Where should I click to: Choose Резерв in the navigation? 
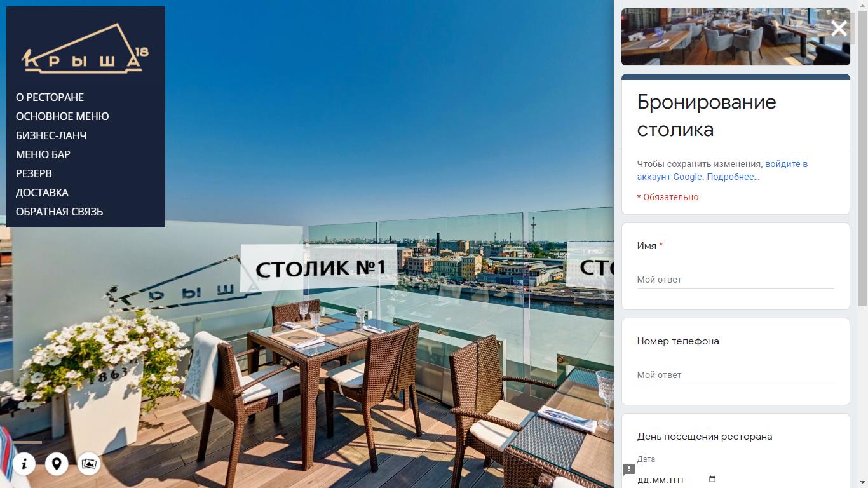[34, 173]
